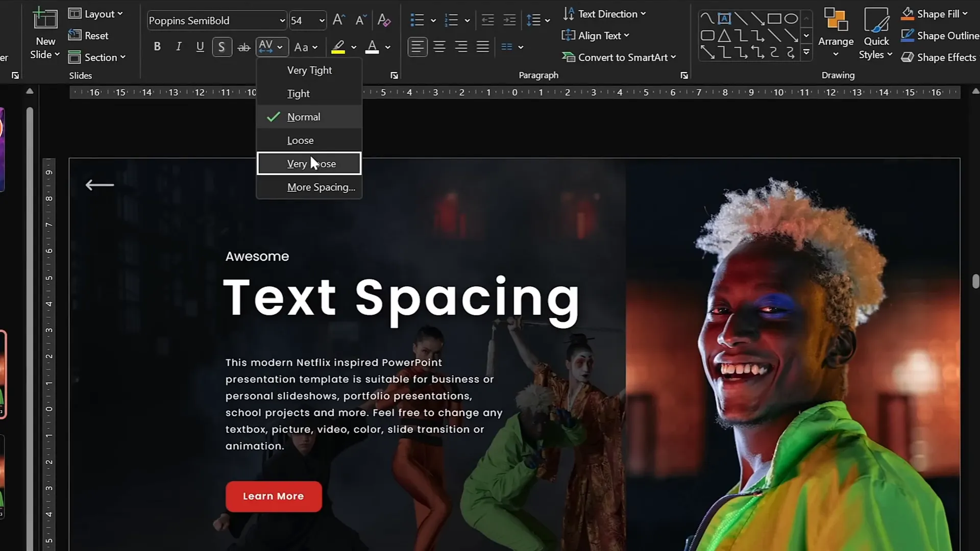980x551 pixels.
Task: Click the Reset slide button
Action: 88,36
